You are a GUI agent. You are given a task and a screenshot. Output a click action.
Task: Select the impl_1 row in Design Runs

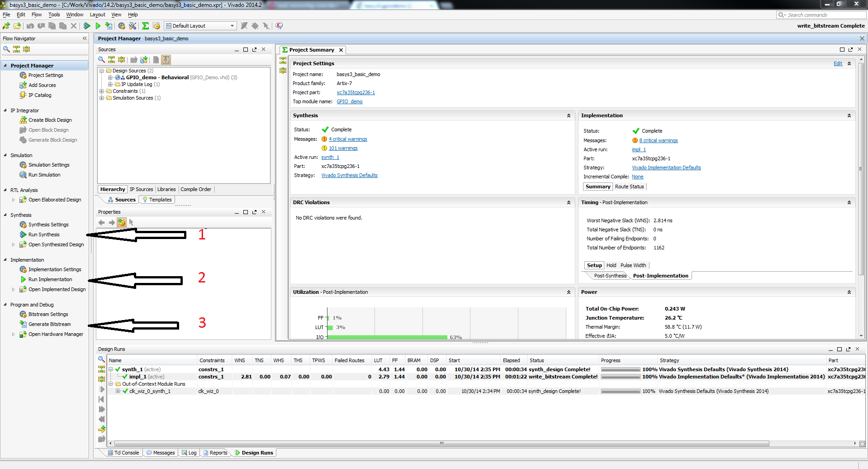[x=486, y=377]
